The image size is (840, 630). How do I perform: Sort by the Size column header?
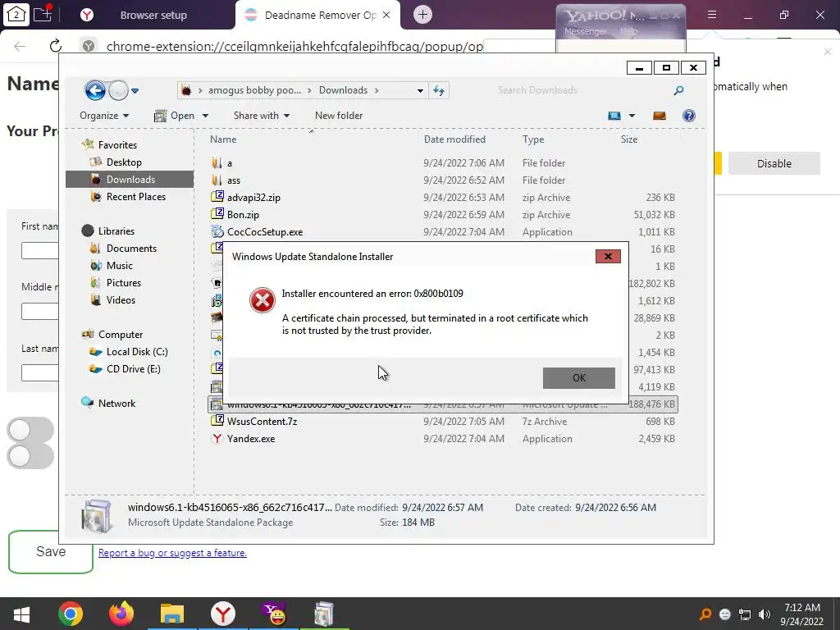click(629, 139)
